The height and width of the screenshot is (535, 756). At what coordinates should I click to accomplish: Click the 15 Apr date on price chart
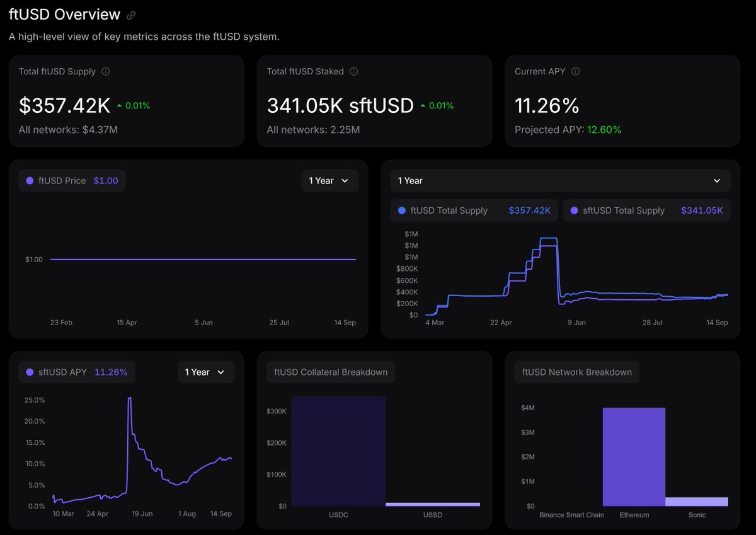pyautogui.click(x=127, y=323)
